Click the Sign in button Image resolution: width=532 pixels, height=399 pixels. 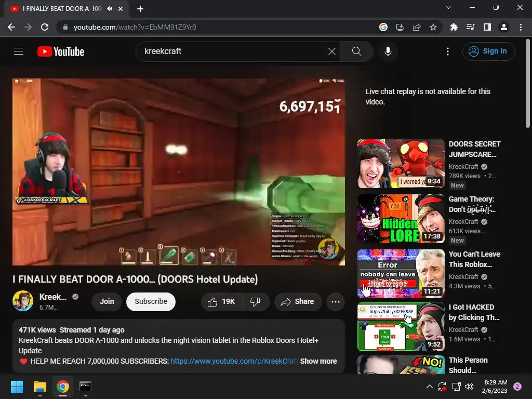(488, 51)
